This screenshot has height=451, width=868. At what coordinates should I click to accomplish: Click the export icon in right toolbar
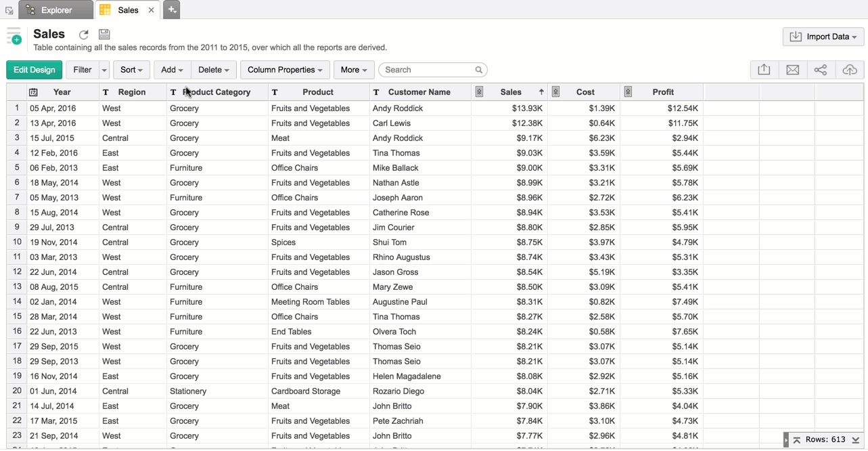pos(764,70)
